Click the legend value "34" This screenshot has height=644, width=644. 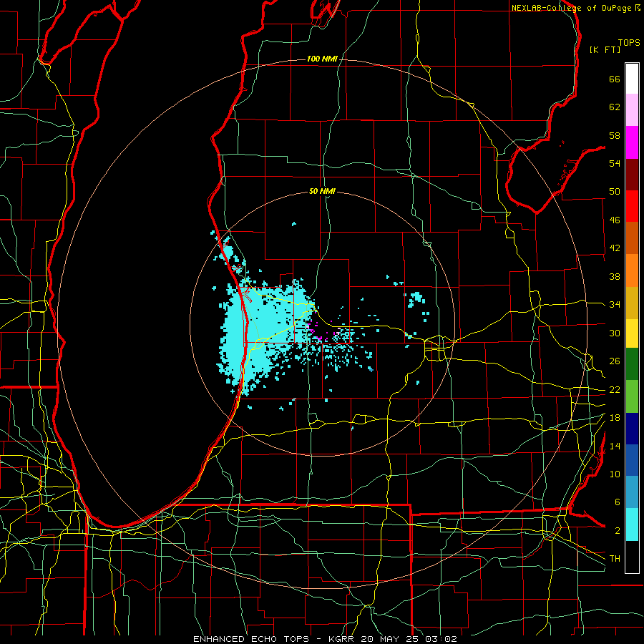coord(615,305)
